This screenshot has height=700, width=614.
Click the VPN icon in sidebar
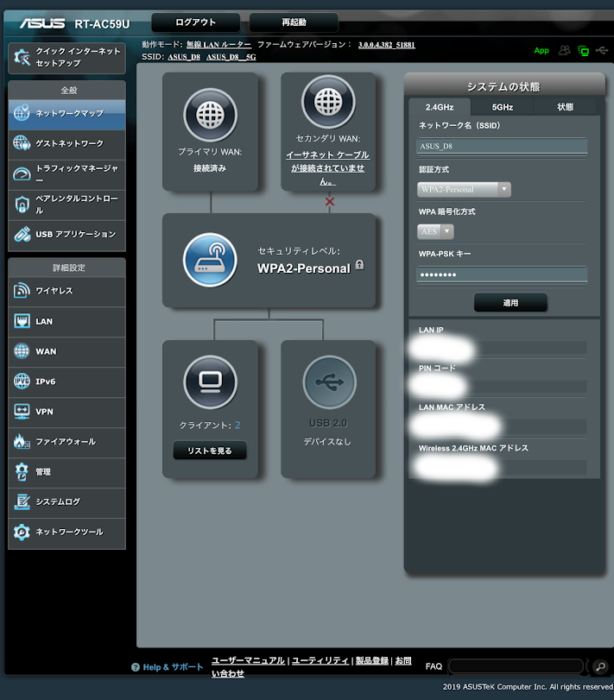tap(22, 412)
